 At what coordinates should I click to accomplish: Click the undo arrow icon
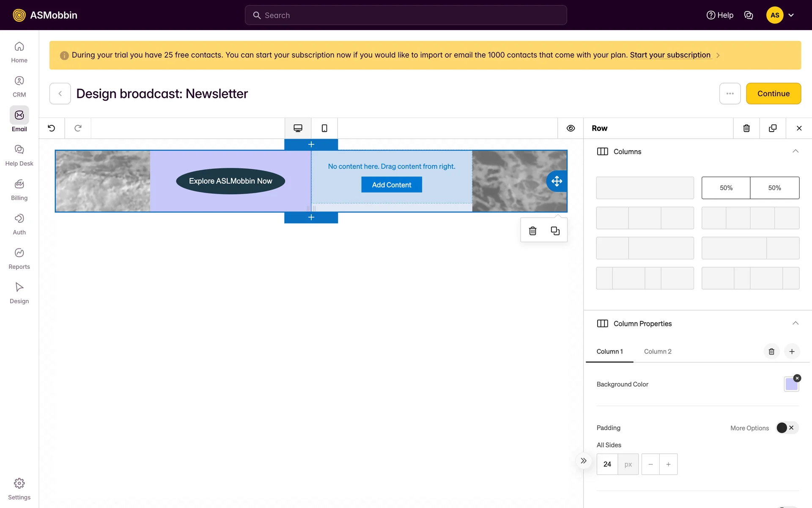(x=52, y=128)
